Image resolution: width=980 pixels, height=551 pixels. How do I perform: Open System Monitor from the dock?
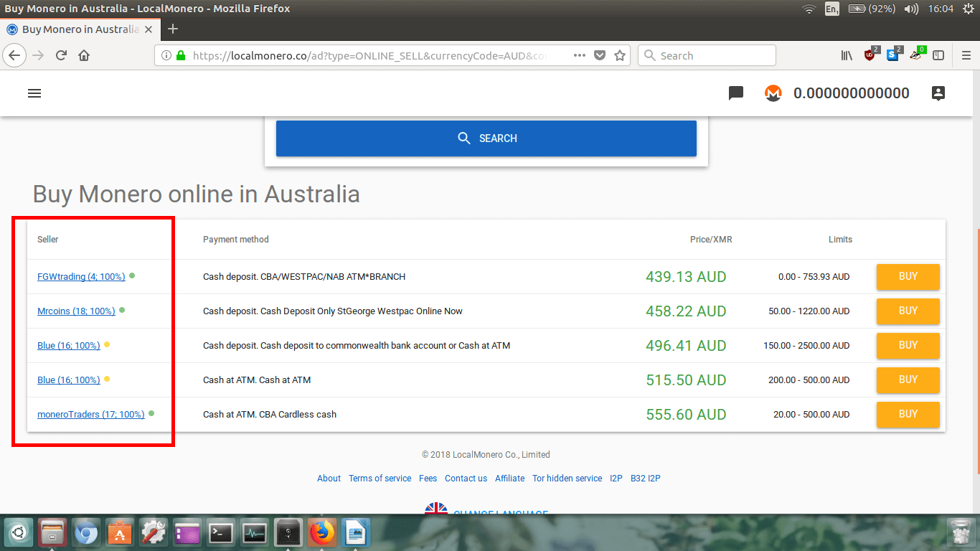[x=255, y=533]
